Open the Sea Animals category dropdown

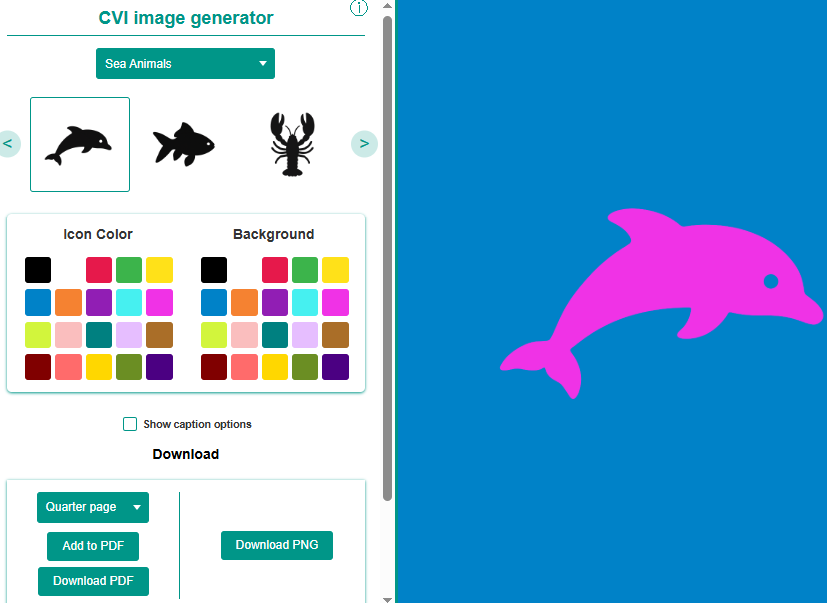[185, 63]
